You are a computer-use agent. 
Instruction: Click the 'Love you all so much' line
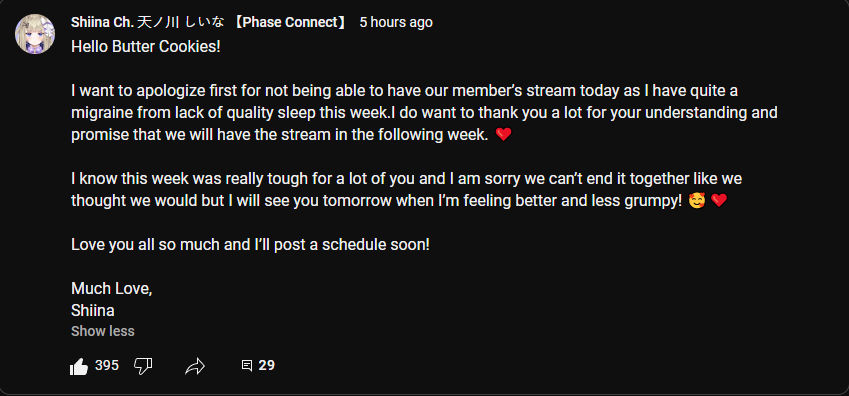[x=250, y=244]
